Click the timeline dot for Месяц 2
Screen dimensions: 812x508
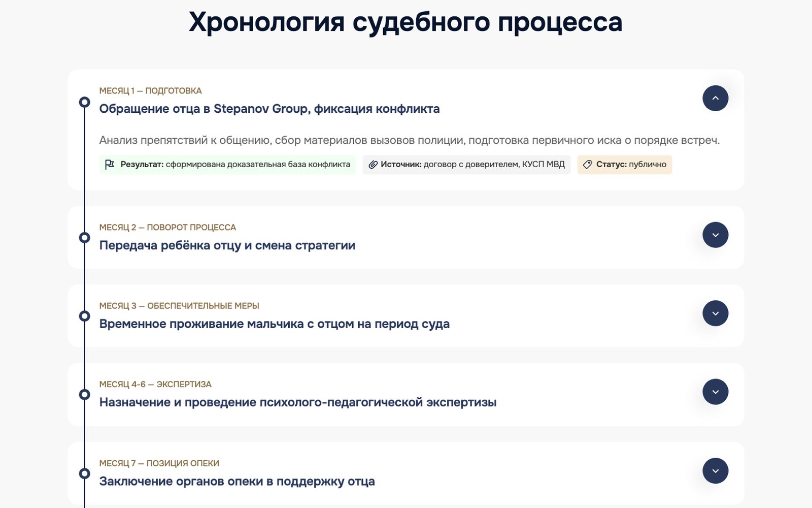[x=85, y=237]
